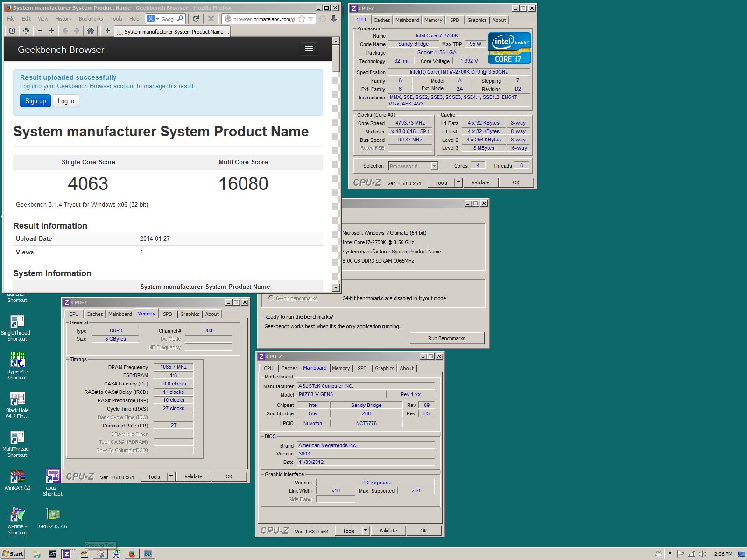This screenshot has width=747, height=560.
Task: Click the search magnifier in Firefox search box
Action: click(x=180, y=19)
